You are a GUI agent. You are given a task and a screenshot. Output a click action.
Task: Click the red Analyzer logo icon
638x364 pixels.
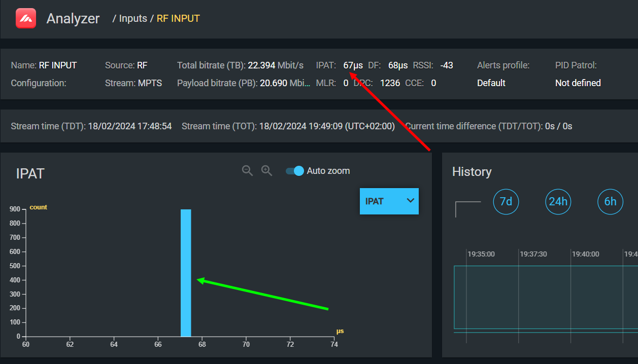click(26, 19)
